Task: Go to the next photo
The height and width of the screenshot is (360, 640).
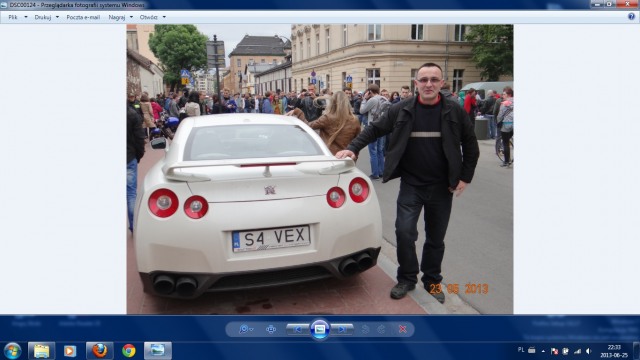Action: 342,329
